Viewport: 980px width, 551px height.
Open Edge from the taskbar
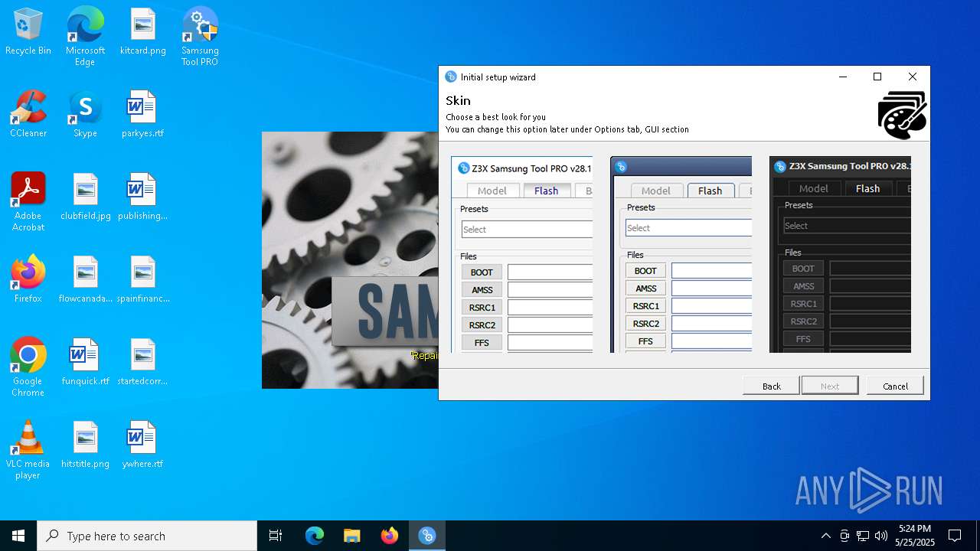(315, 536)
